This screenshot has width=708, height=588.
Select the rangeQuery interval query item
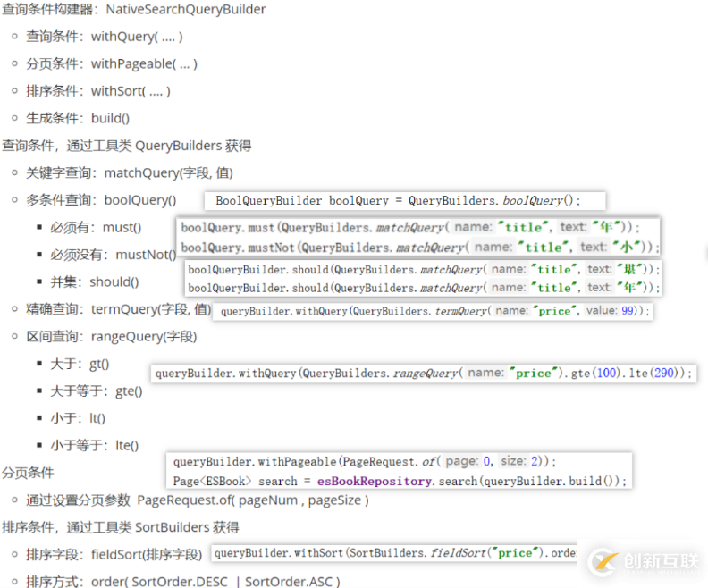point(112,337)
